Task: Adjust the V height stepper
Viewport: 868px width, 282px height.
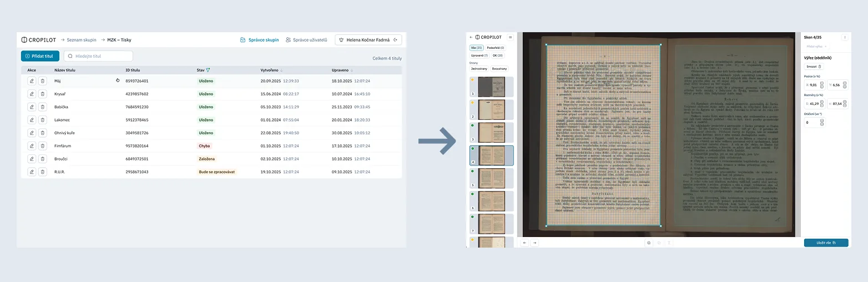Action: pos(845,103)
